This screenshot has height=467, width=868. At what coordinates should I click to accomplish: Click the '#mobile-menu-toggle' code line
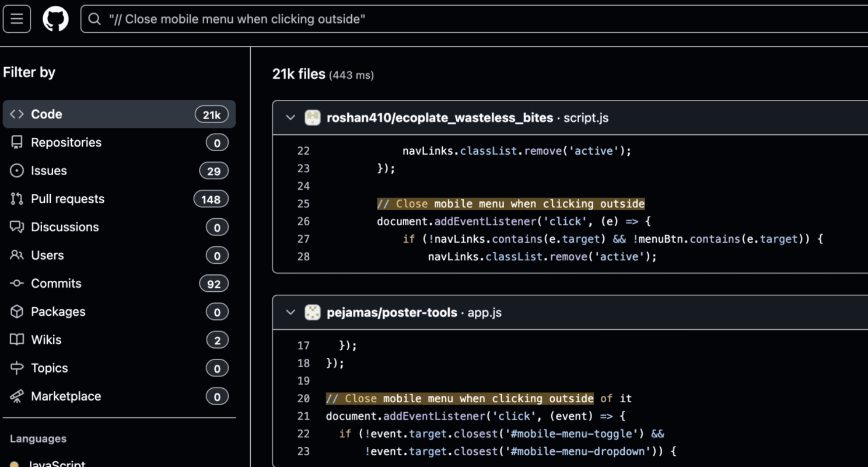[x=502, y=434]
